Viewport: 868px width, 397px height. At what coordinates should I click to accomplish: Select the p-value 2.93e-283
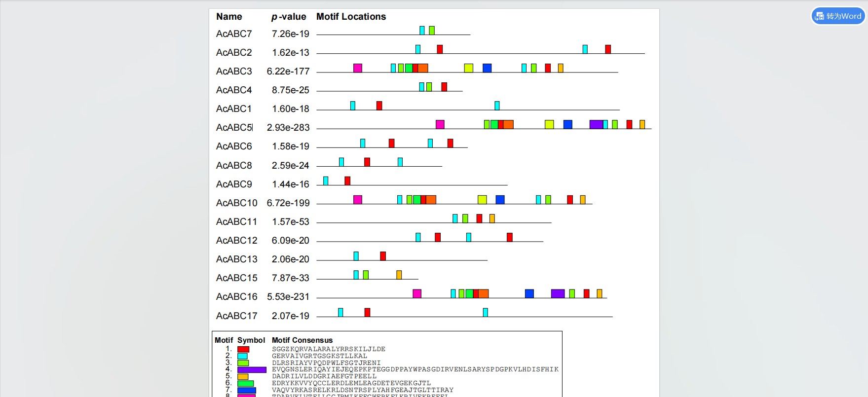pyautogui.click(x=288, y=128)
